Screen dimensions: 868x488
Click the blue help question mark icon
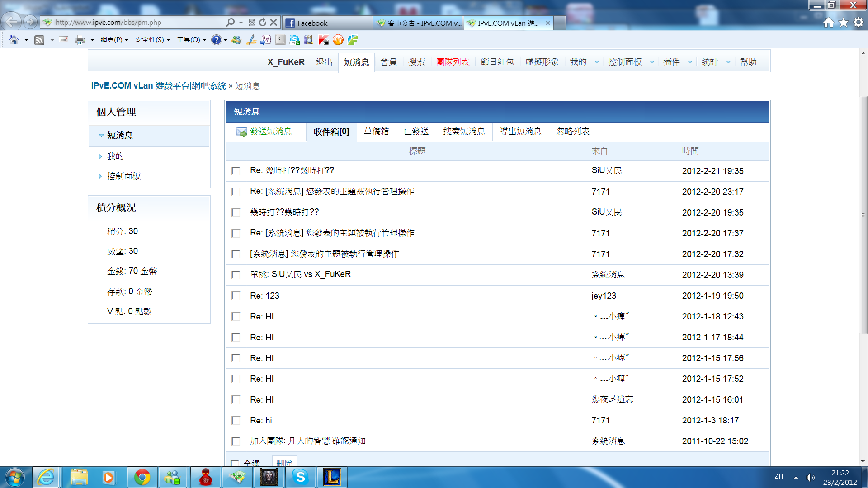point(217,40)
